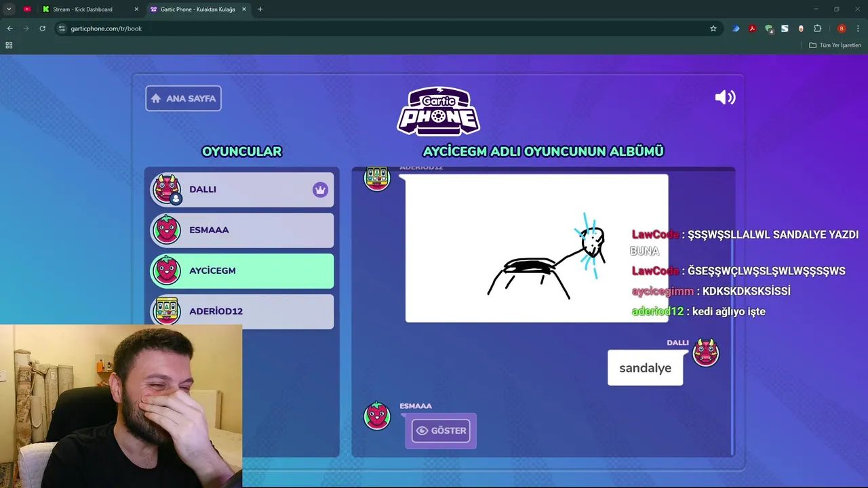Click the garticphone.com/tr/book address bar
The width and height of the screenshot is (868, 488).
pos(387,28)
